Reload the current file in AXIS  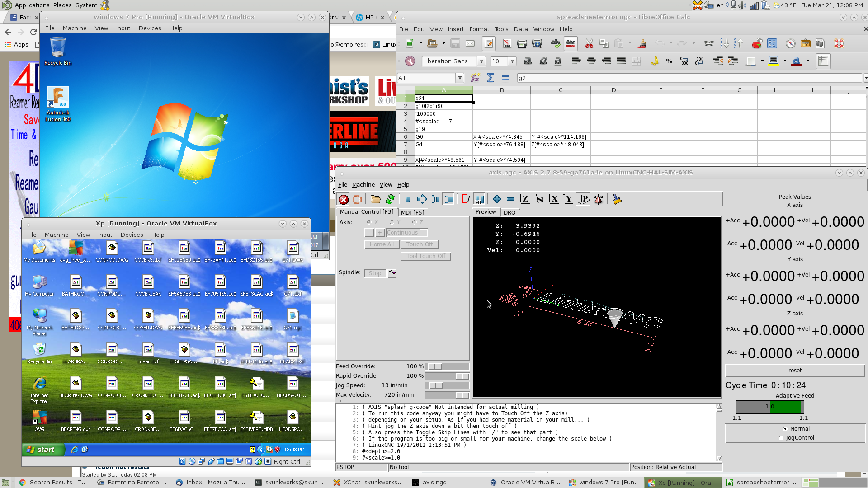(390, 199)
